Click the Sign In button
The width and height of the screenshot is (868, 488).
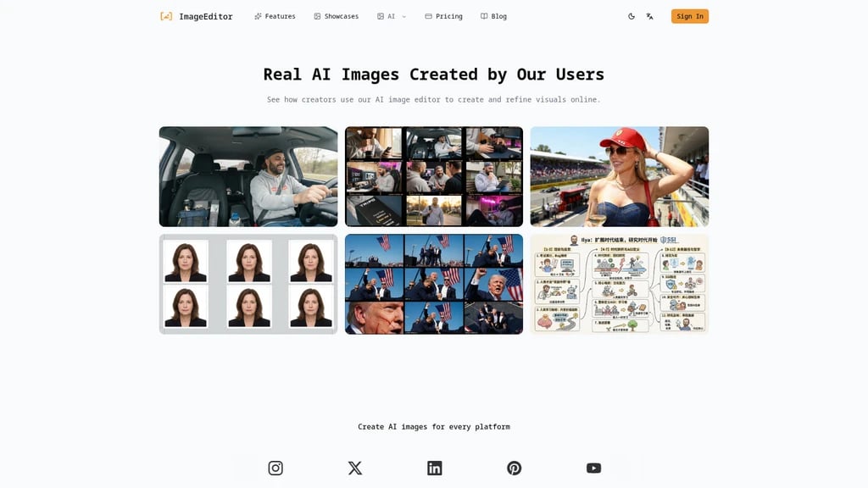tap(690, 16)
